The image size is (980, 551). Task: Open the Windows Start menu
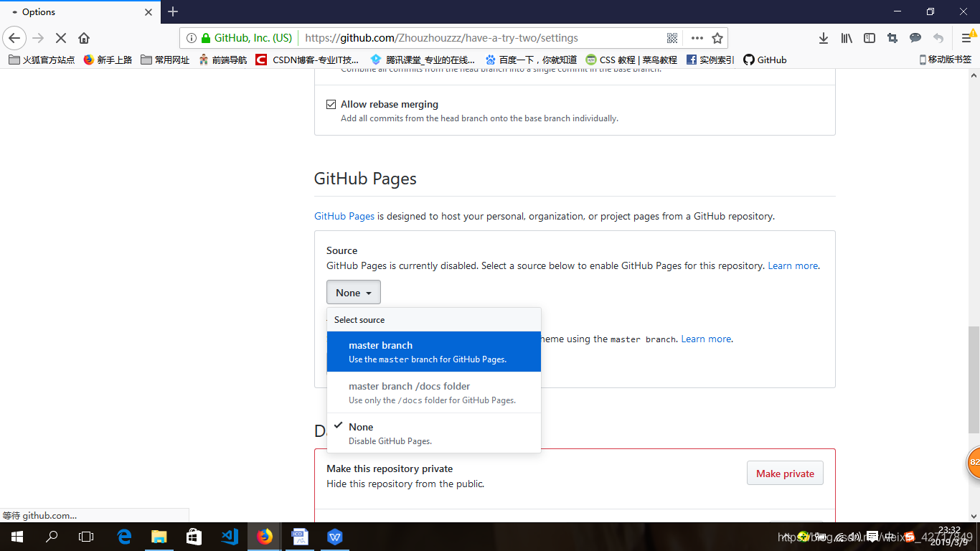point(17,536)
